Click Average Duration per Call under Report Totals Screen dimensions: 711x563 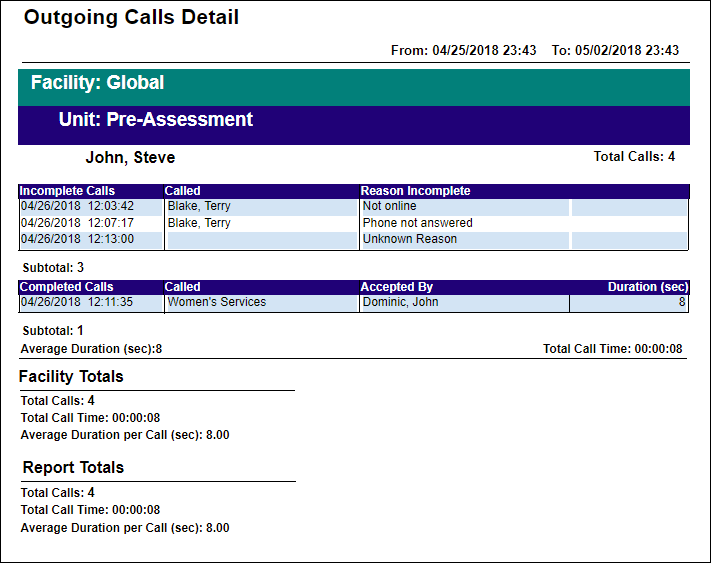coord(125,528)
